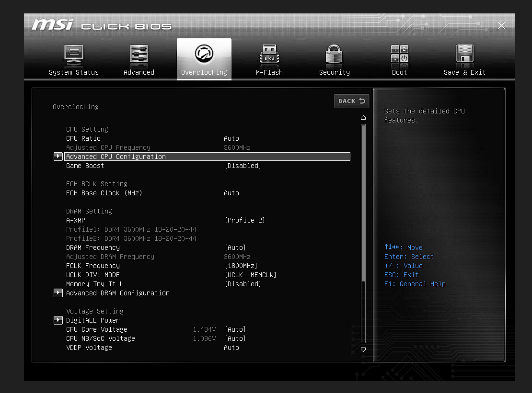Select the Memory Try It ! label
Screen dimensions: 532x393
pyautogui.click(x=93, y=284)
